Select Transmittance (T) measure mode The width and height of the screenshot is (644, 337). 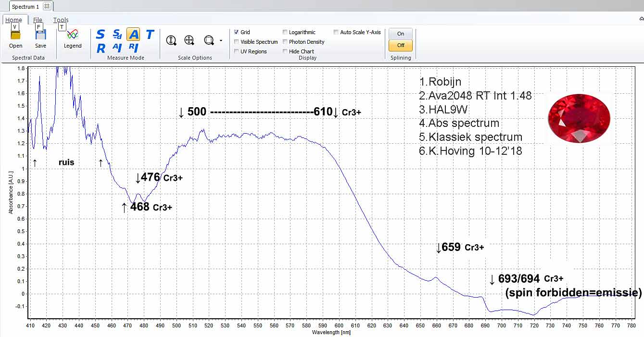pyautogui.click(x=150, y=34)
